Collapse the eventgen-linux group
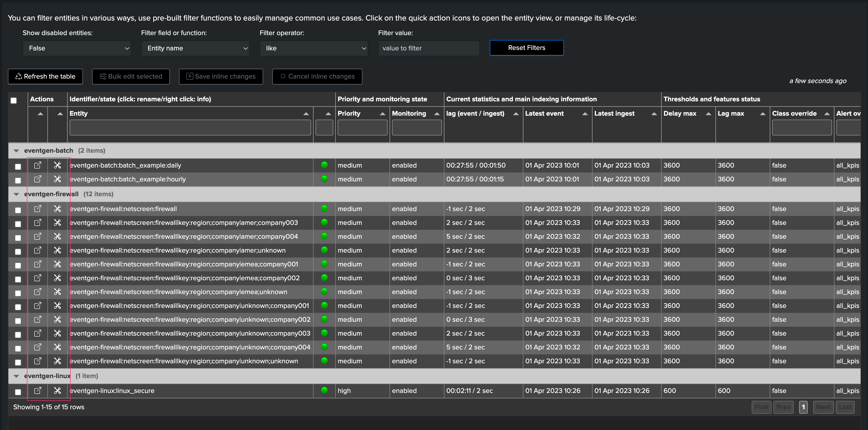Viewport: 868px width, 430px height. (16, 376)
